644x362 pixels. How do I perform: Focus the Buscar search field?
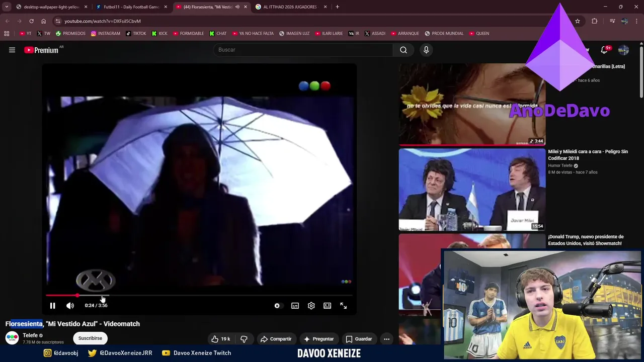click(x=303, y=50)
